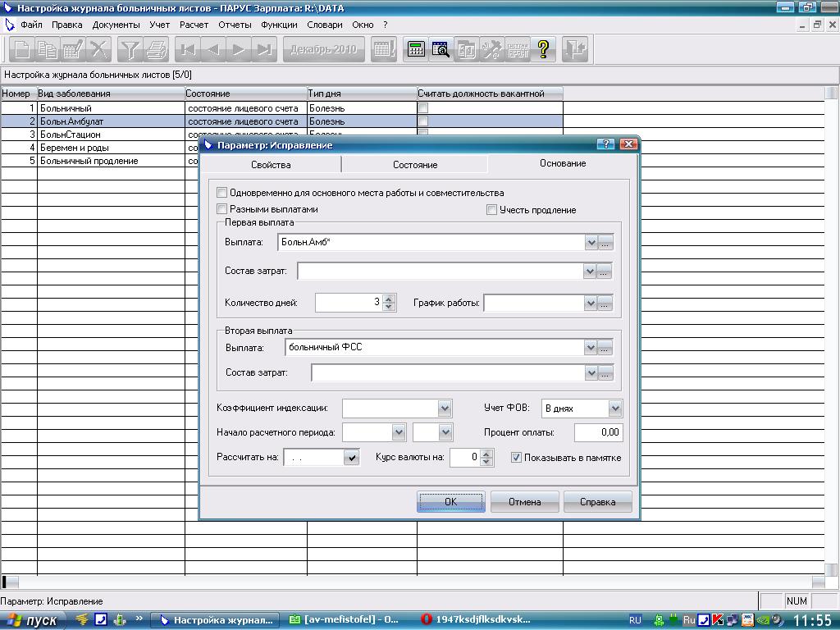Click the Отмена button
Image resolution: width=840 pixels, height=630 pixels.
coord(524,502)
